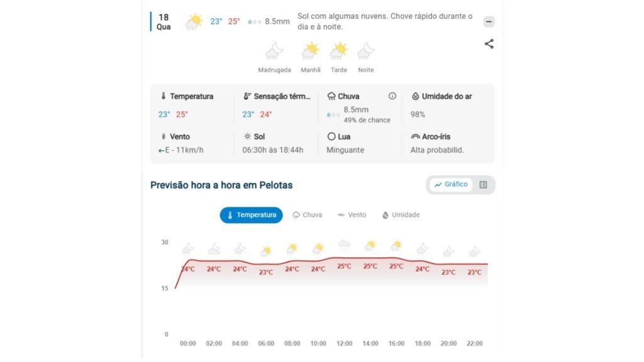This screenshot has height=362, width=644.
Task: Display the Umidade chart
Action: coord(401,215)
